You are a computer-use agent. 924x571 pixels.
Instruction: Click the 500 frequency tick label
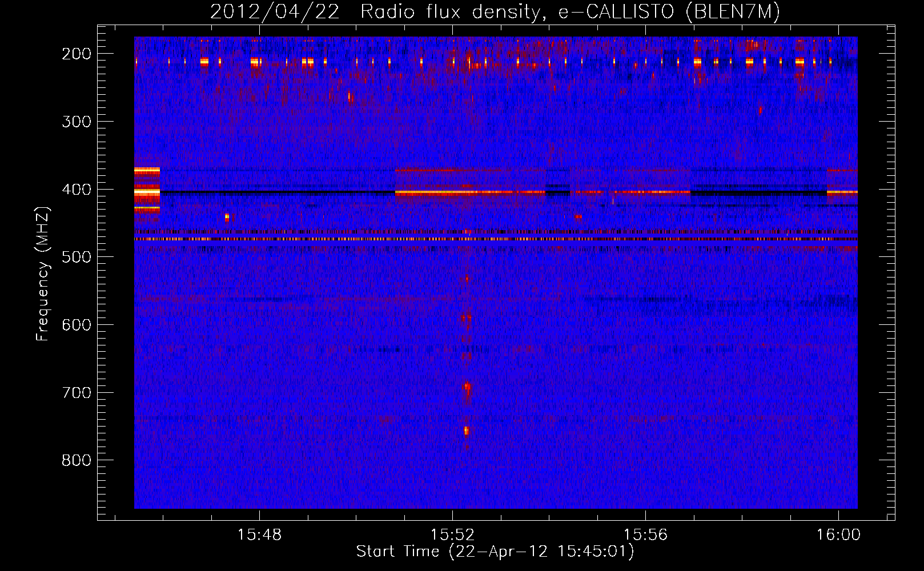click(x=77, y=257)
